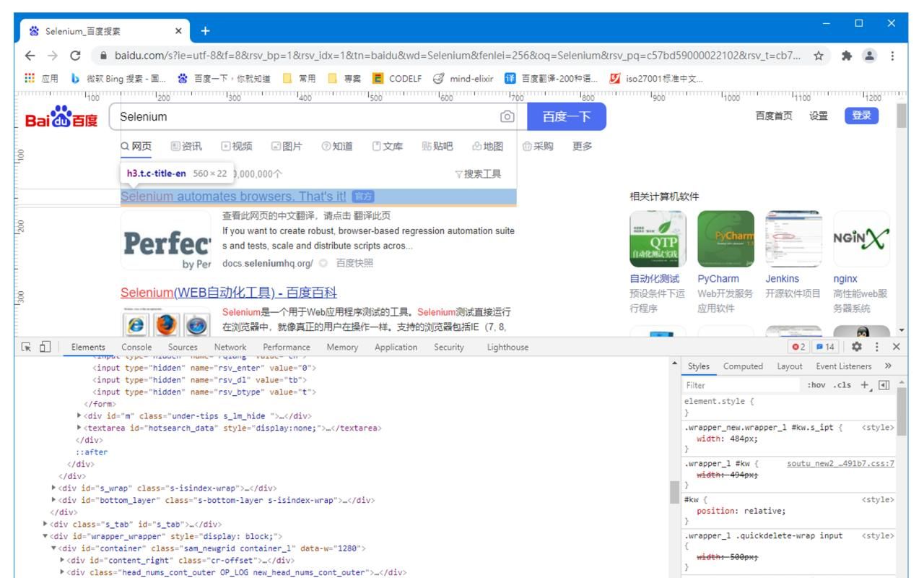
Task: Click the red errors counter showing 2
Action: point(799,347)
